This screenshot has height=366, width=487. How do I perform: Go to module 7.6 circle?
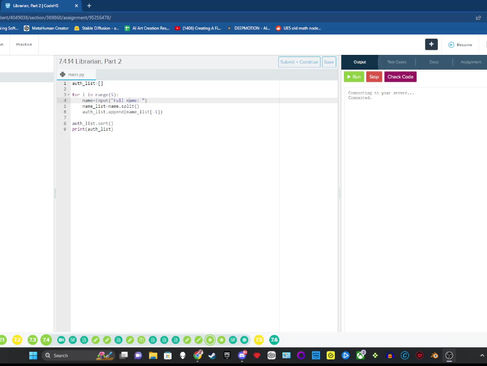(274, 340)
